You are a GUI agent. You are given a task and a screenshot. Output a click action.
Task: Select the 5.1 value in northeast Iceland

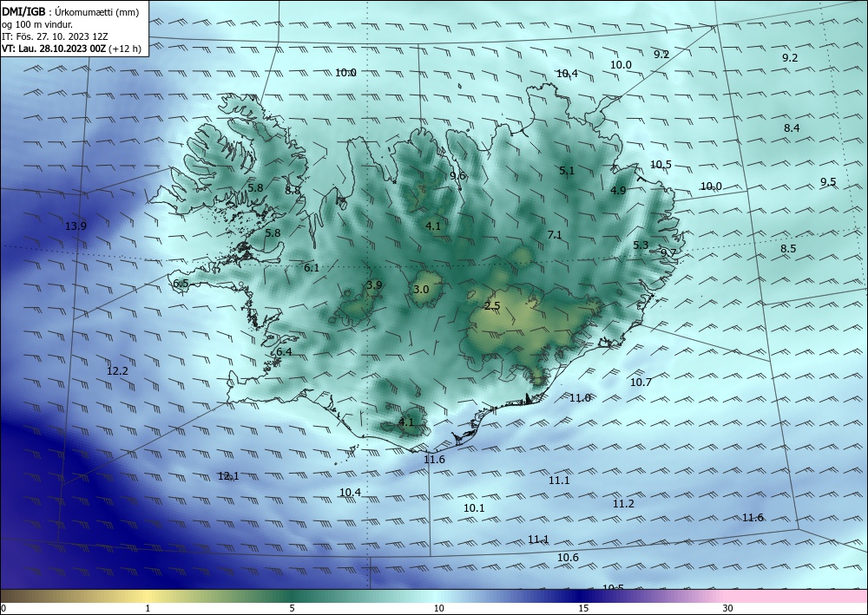[567, 171]
